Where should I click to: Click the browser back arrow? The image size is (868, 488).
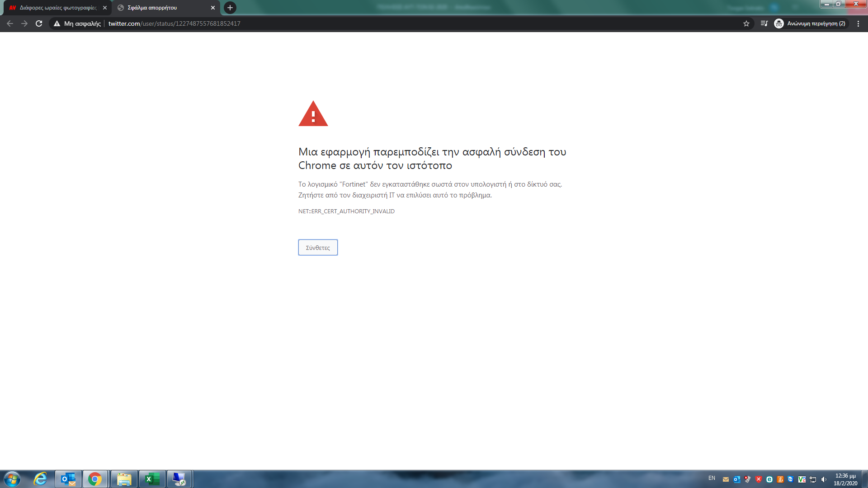[10, 23]
